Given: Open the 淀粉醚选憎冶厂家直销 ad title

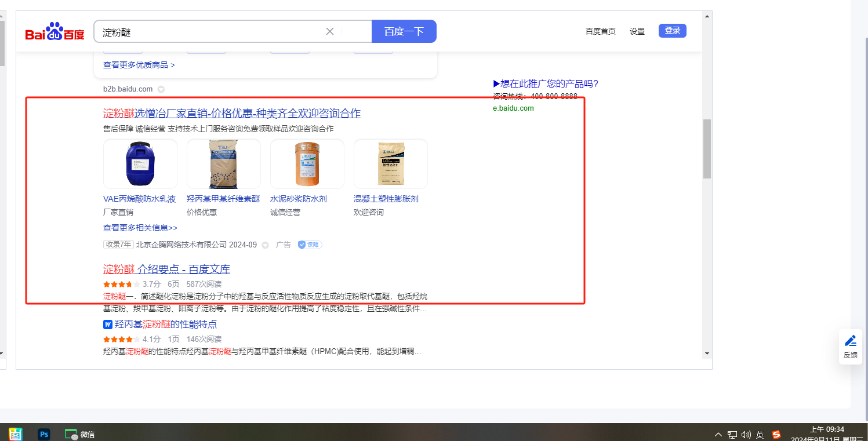Looking at the screenshot, I should (232, 113).
